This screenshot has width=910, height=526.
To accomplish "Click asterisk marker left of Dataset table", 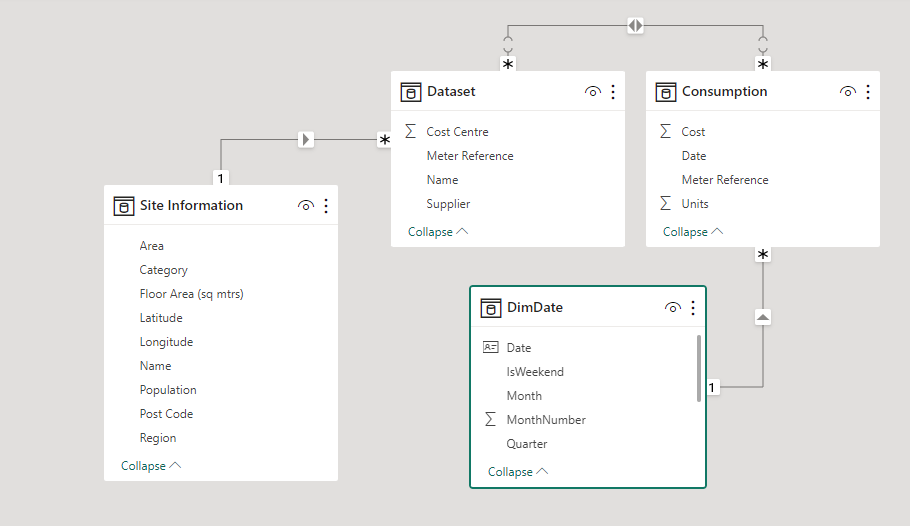I will (x=384, y=140).
